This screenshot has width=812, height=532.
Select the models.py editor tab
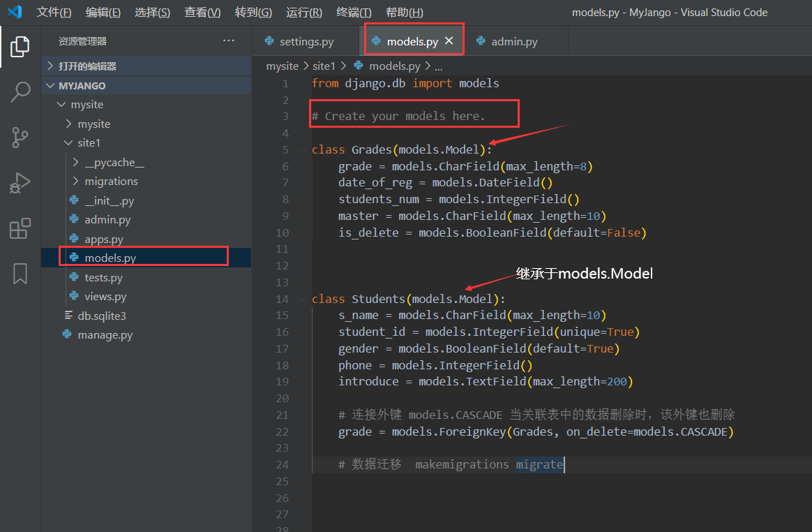coord(412,41)
